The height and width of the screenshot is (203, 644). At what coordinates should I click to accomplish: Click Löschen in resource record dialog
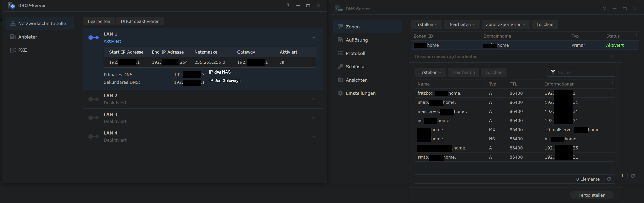(494, 72)
